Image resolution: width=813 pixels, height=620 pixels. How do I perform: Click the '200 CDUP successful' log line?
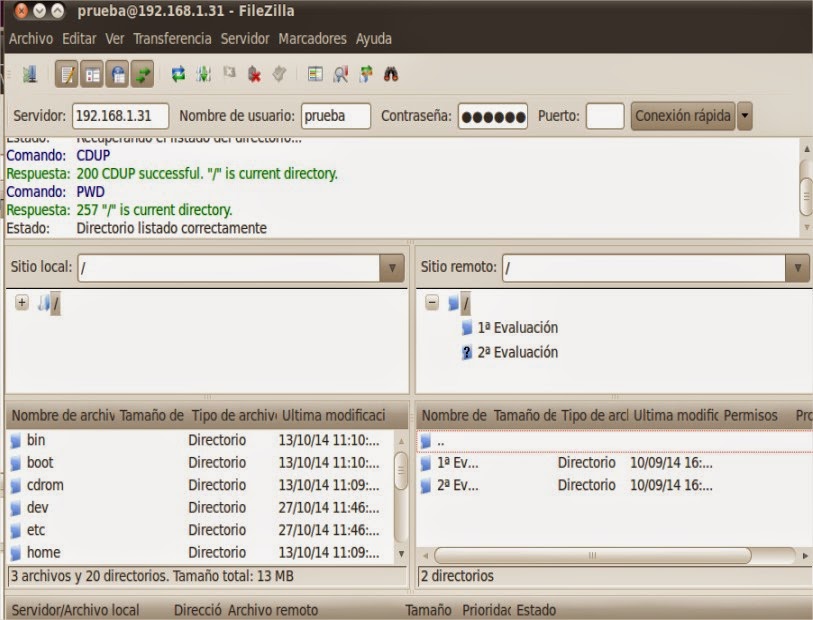(207, 174)
